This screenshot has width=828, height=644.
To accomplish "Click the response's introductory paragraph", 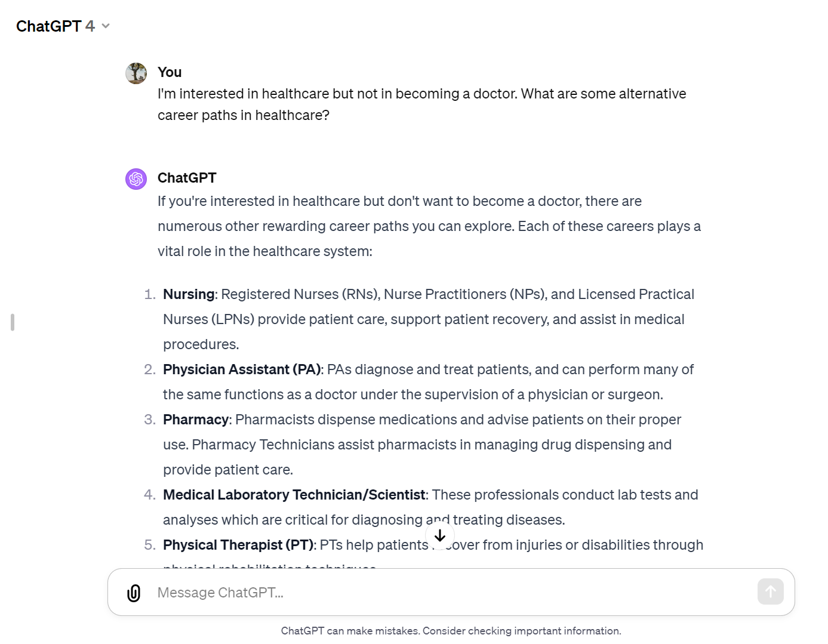I will click(x=429, y=226).
